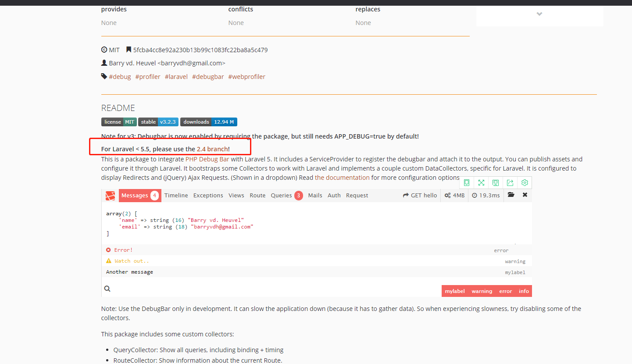The height and width of the screenshot is (364, 632).
Task: Open the Mails tab
Action: pyautogui.click(x=315, y=196)
